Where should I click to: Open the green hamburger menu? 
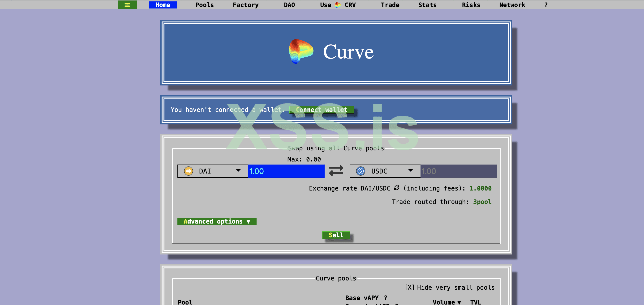tap(127, 5)
